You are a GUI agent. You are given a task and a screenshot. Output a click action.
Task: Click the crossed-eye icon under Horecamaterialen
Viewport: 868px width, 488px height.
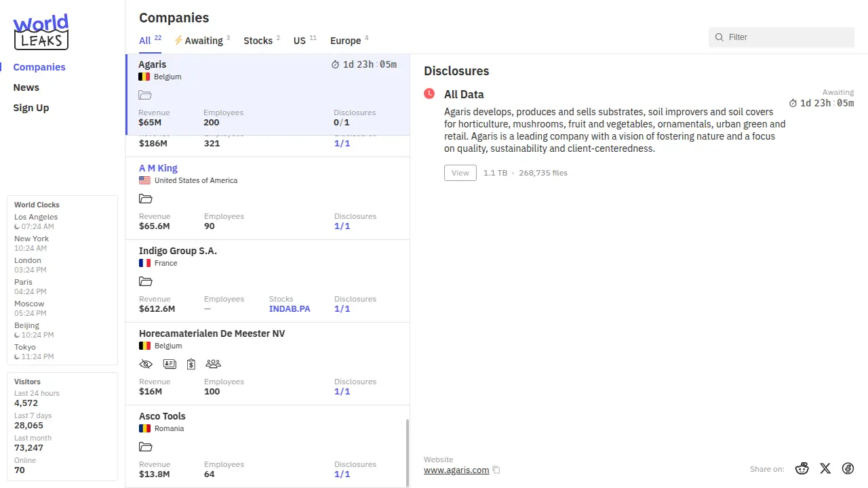pos(146,364)
